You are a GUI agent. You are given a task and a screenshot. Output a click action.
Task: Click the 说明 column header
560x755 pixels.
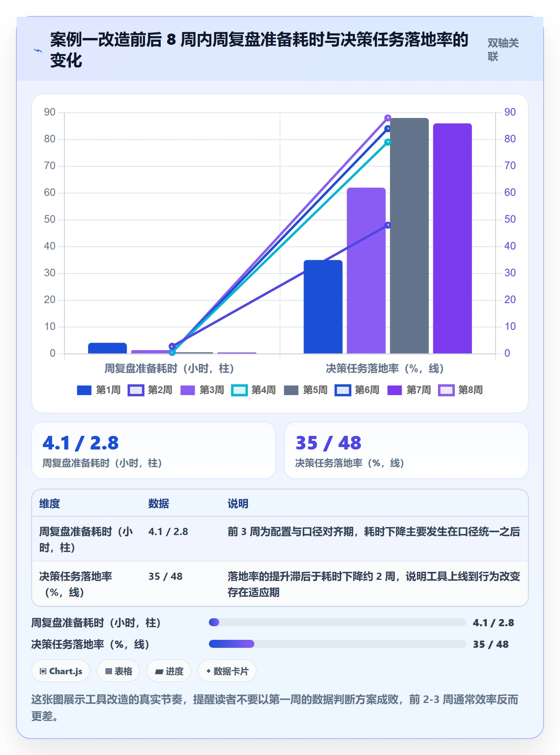coord(238,503)
